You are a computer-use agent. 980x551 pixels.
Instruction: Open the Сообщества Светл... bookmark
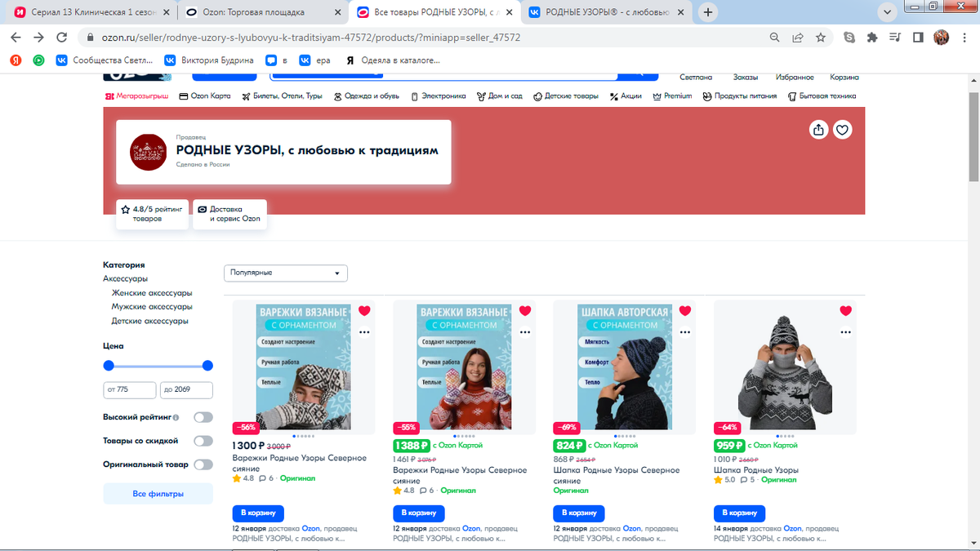pyautogui.click(x=103, y=60)
